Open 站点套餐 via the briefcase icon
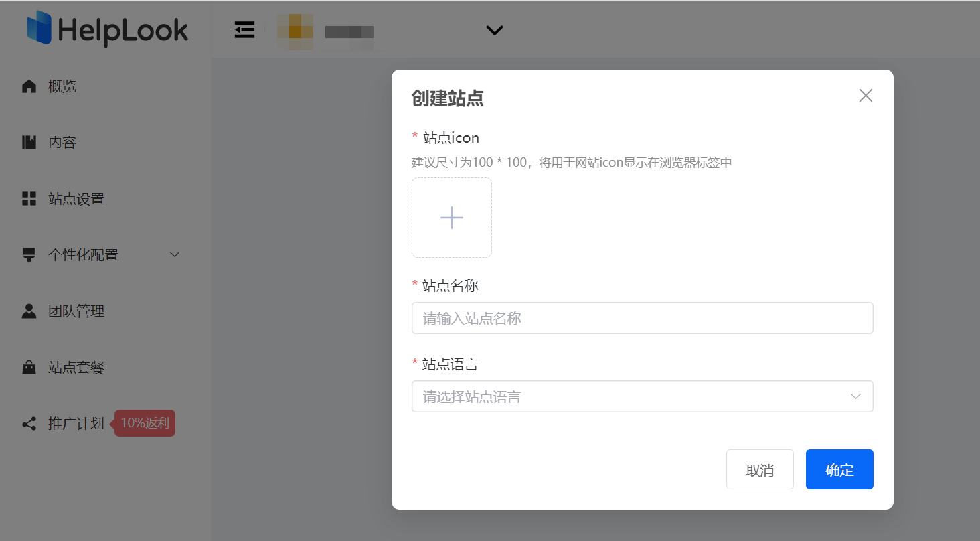The width and height of the screenshot is (980, 541). tap(29, 367)
